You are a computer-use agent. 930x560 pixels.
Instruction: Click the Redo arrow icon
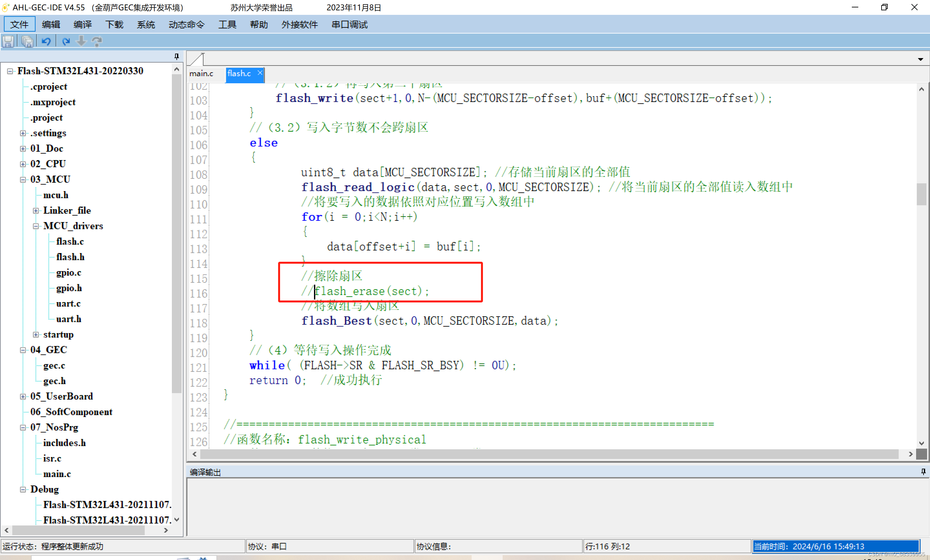pos(66,41)
